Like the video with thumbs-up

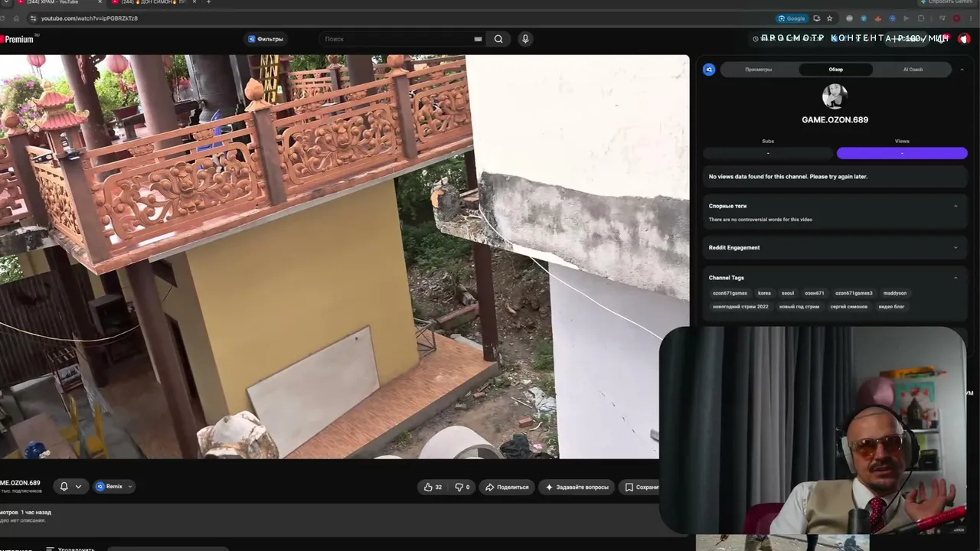pyautogui.click(x=433, y=487)
